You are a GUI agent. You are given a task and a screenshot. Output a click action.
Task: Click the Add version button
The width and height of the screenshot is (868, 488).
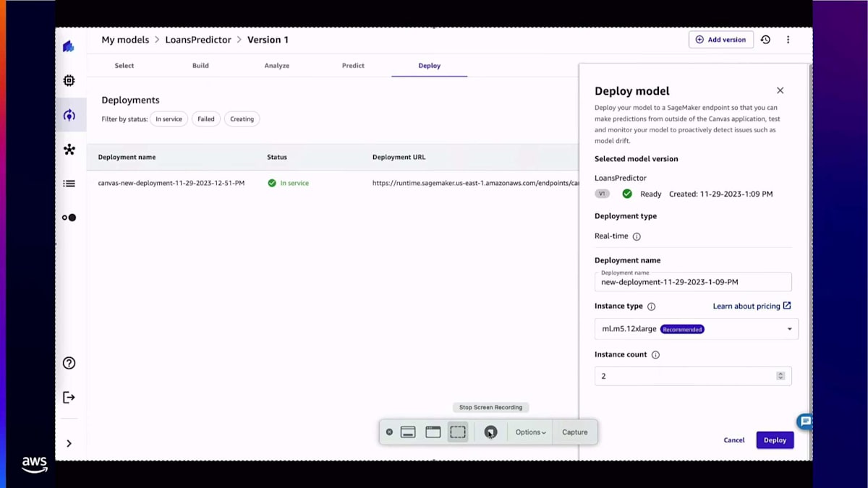tap(721, 40)
